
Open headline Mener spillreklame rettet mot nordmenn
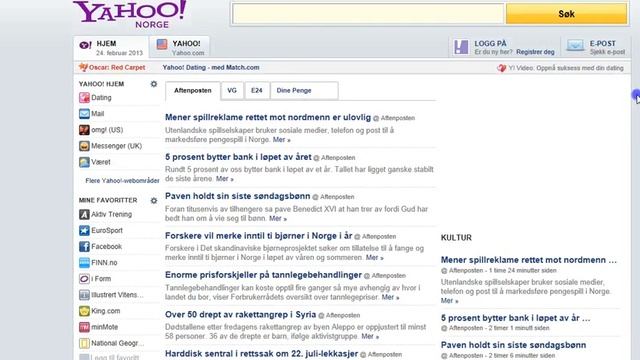268,118
